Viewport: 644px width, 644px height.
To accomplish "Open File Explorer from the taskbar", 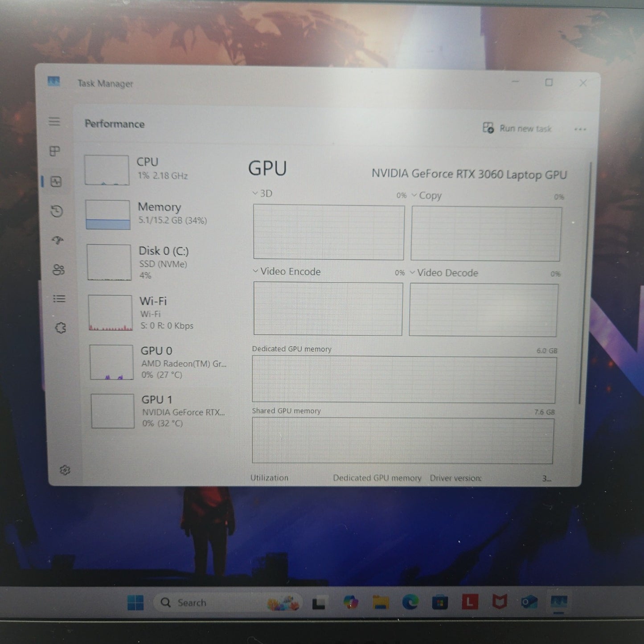I will coord(381,603).
